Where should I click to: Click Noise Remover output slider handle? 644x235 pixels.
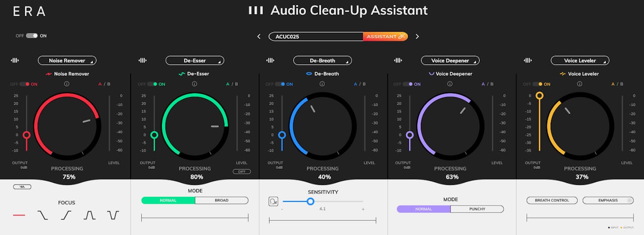coord(27,135)
